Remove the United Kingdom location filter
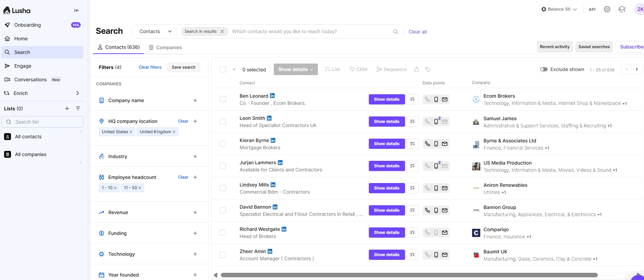Viewport: 644px width, 280px height. click(174, 132)
